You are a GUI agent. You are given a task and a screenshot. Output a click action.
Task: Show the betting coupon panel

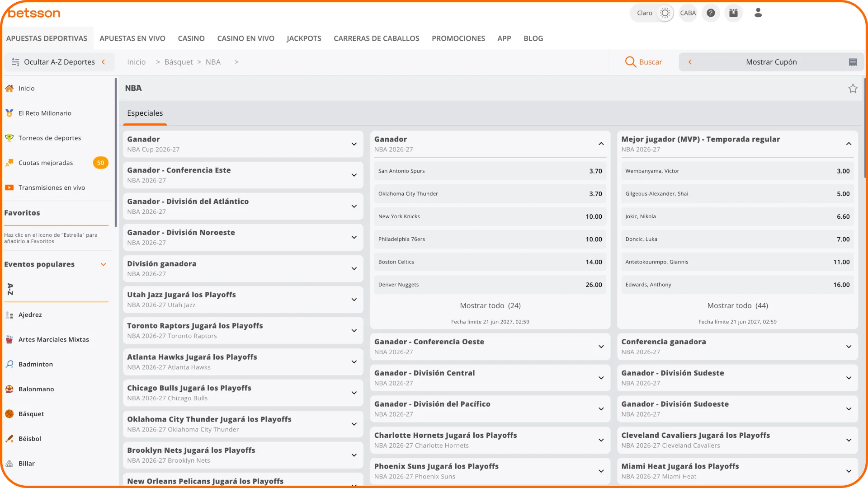(x=771, y=62)
